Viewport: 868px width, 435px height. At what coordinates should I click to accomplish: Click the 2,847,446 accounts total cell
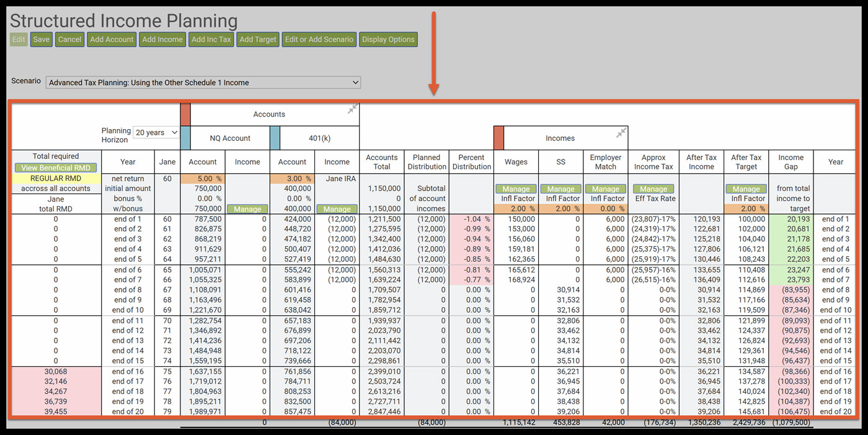point(382,411)
